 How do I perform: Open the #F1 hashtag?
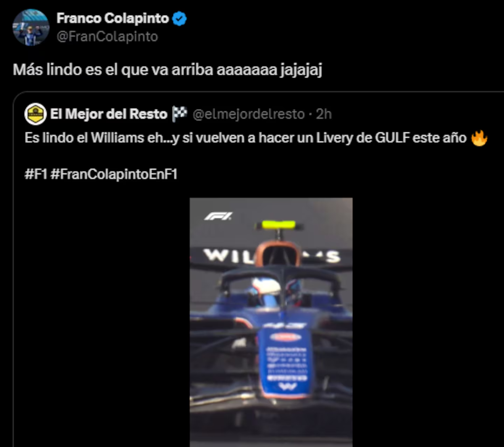coord(36,174)
